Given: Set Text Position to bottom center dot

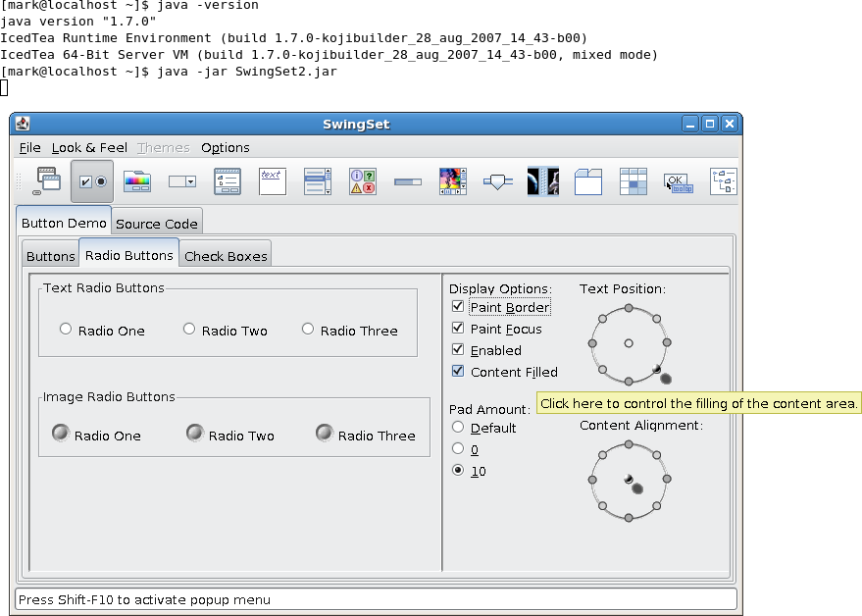Looking at the screenshot, I should pyautogui.click(x=629, y=381).
